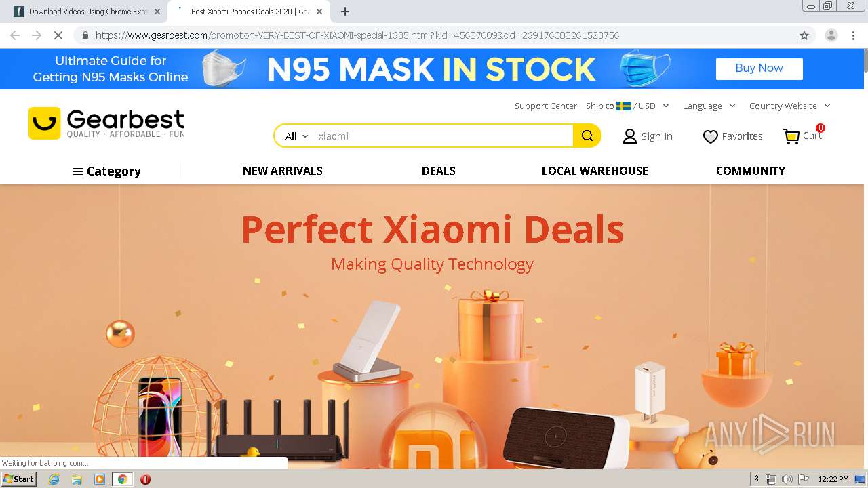This screenshot has width=868, height=488.
Task: Stop page loading with X button
Action: point(58,35)
